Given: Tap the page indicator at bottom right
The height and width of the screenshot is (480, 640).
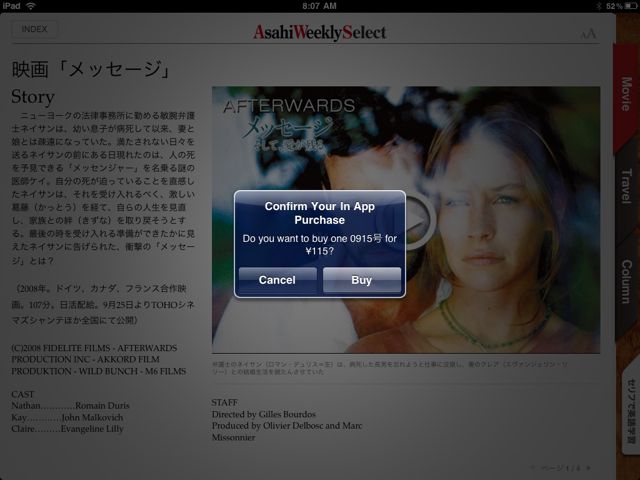Looking at the screenshot, I should tap(560, 468).
